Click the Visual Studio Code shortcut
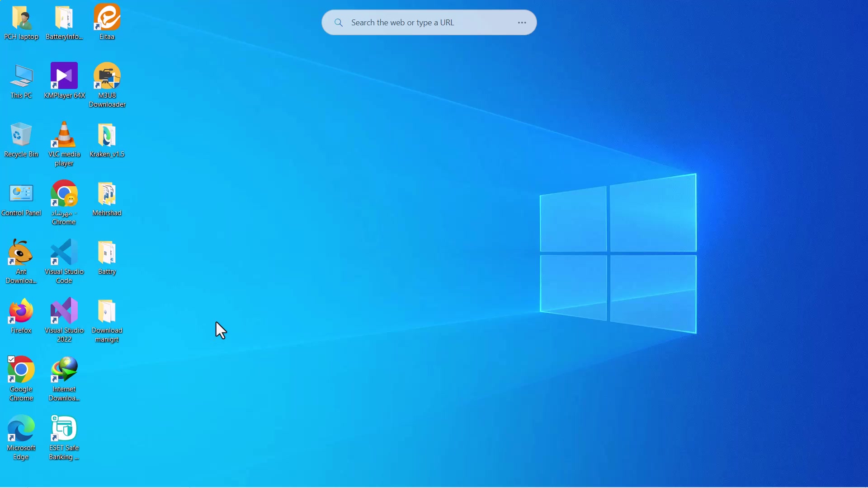This screenshot has width=868, height=488. [x=64, y=252]
